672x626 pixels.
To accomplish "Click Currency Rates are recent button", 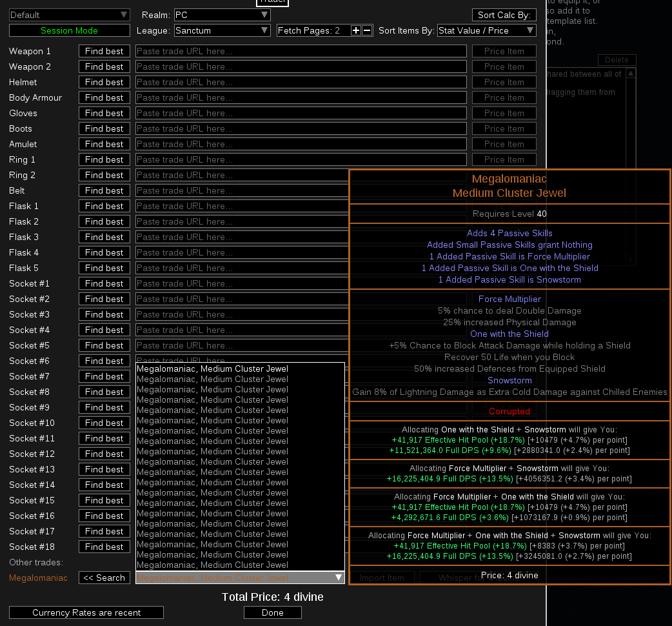I will pyautogui.click(x=86, y=612).
